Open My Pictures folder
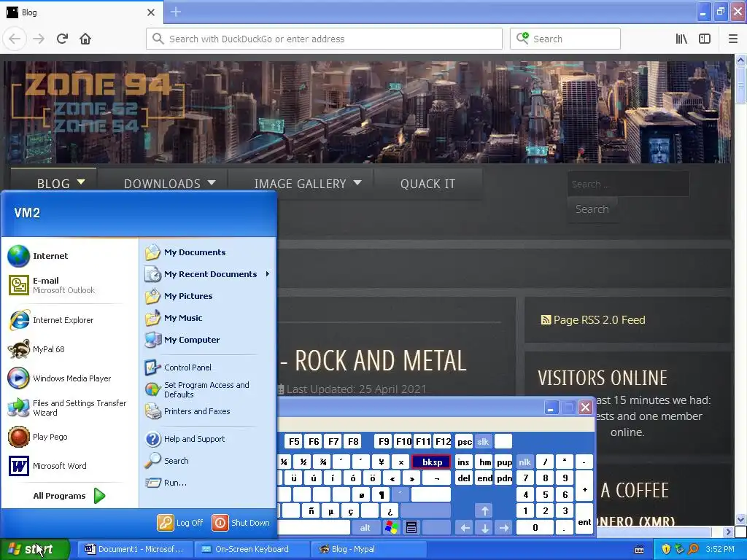This screenshot has height=560, width=747. pyautogui.click(x=179, y=296)
